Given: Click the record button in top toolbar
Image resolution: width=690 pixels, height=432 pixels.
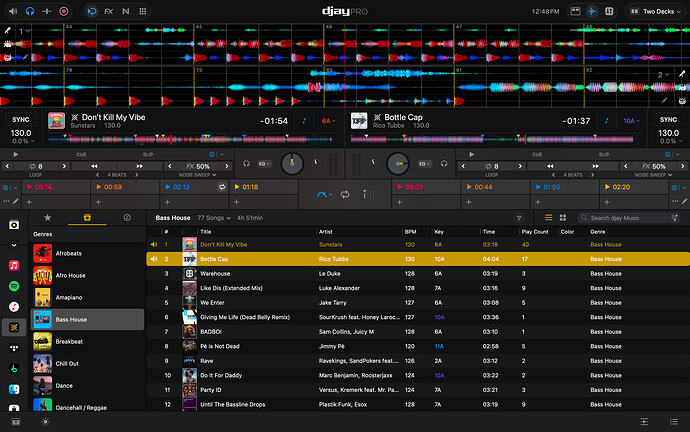Looking at the screenshot, I should tap(64, 11).
